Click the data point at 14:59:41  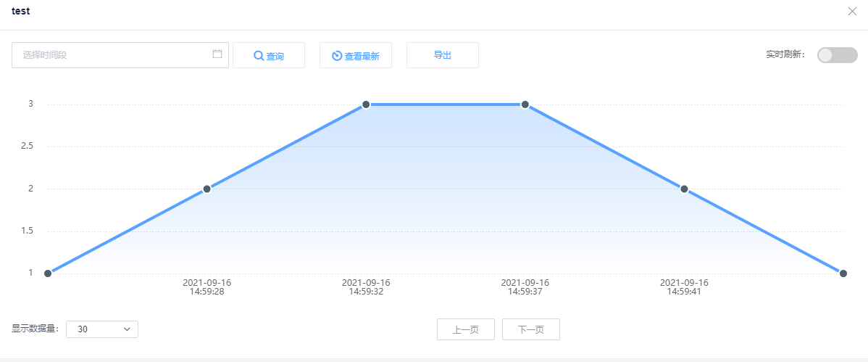click(x=684, y=189)
